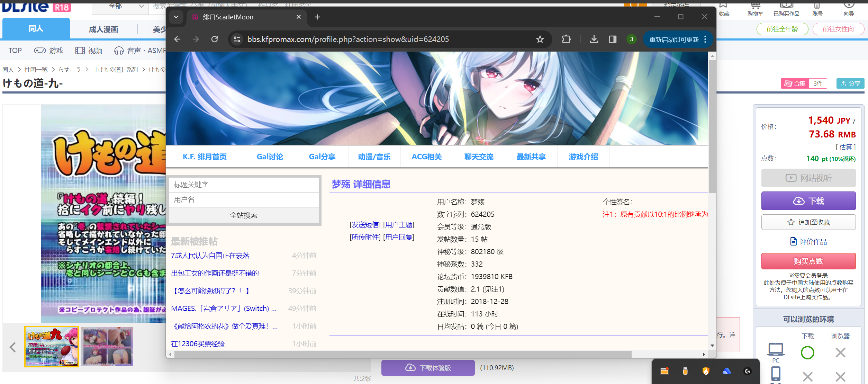
Task: Open post 在12306买票经验
Action: (x=198, y=344)
